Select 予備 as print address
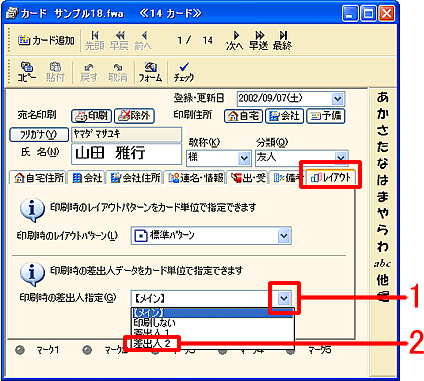 pyautogui.click(x=325, y=116)
